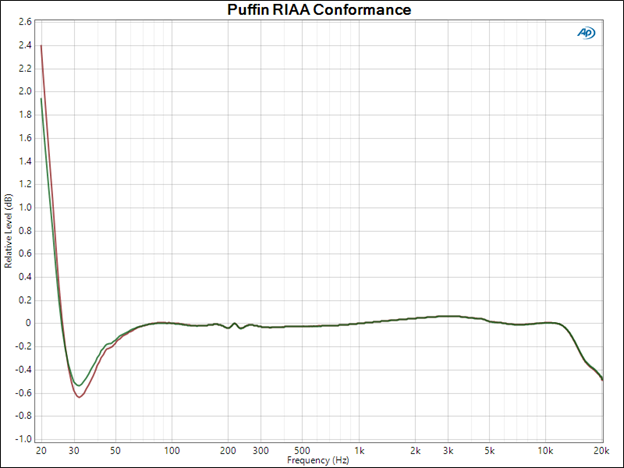624x468 pixels.
Task: Click the AP logo in the graph corner
Action: point(586,33)
